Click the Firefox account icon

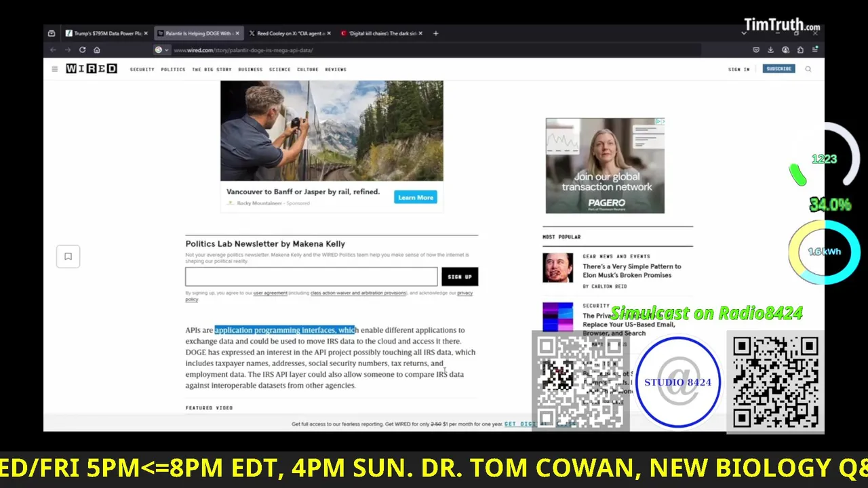coord(785,49)
